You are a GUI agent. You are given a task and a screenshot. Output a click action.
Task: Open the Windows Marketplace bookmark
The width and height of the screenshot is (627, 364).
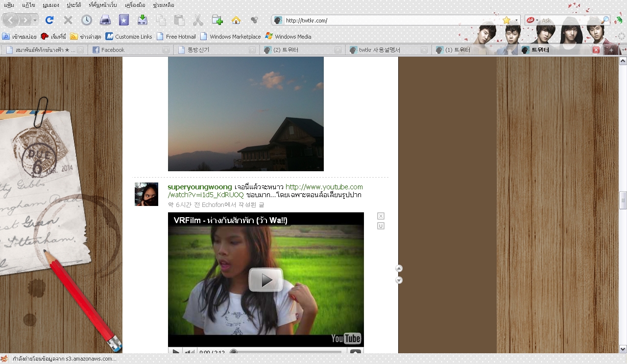coord(231,36)
